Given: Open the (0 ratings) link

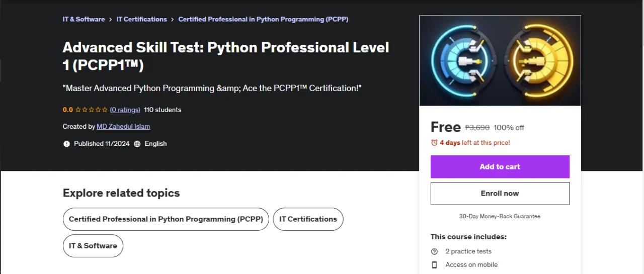Looking at the screenshot, I should point(125,110).
